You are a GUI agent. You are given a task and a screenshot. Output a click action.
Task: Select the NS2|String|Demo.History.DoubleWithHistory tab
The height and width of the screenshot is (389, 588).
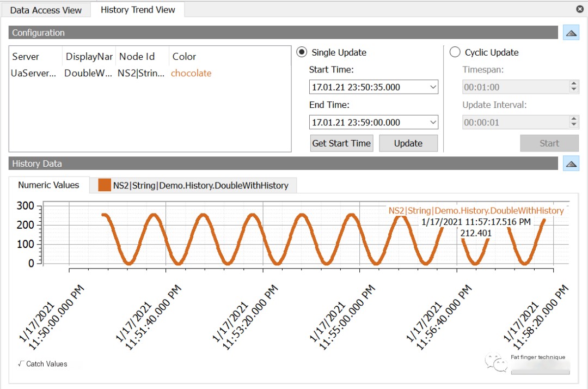[x=193, y=185]
